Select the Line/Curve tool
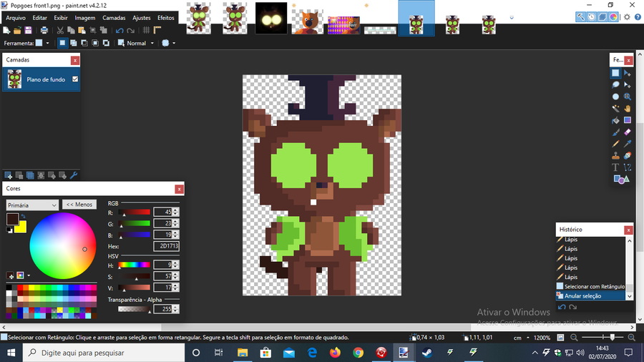The height and width of the screenshot is (362, 644). (x=627, y=167)
